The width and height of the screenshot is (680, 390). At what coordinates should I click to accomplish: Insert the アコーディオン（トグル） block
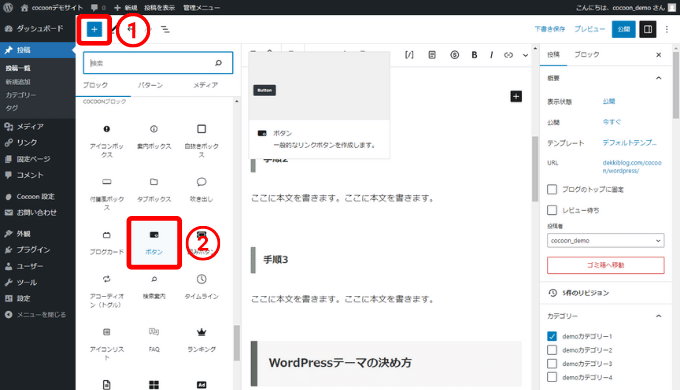[x=107, y=291]
